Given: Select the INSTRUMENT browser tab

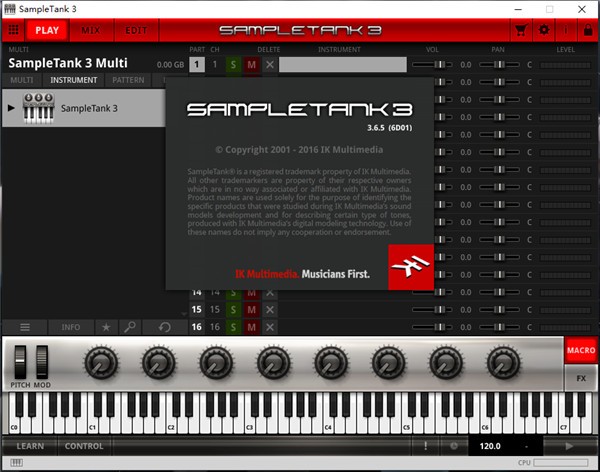Looking at the screenshot, I should click(x=73, y=80).
